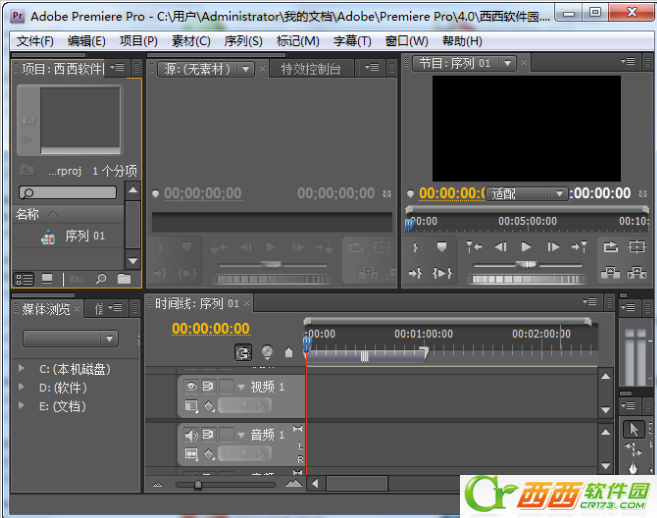Show keyframes icon on 音频 1 track
This screenshot has width=657, height=518.
(209, 454)
